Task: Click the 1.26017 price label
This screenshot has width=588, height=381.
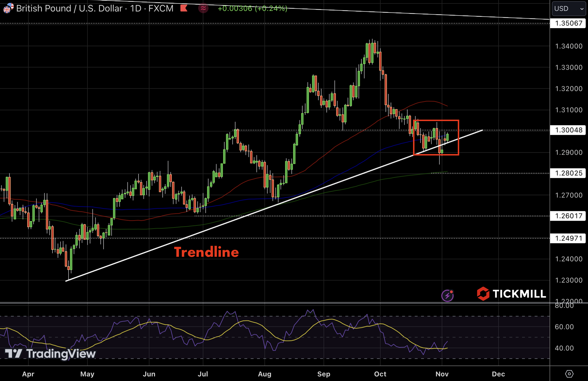Action: point(568,216)
